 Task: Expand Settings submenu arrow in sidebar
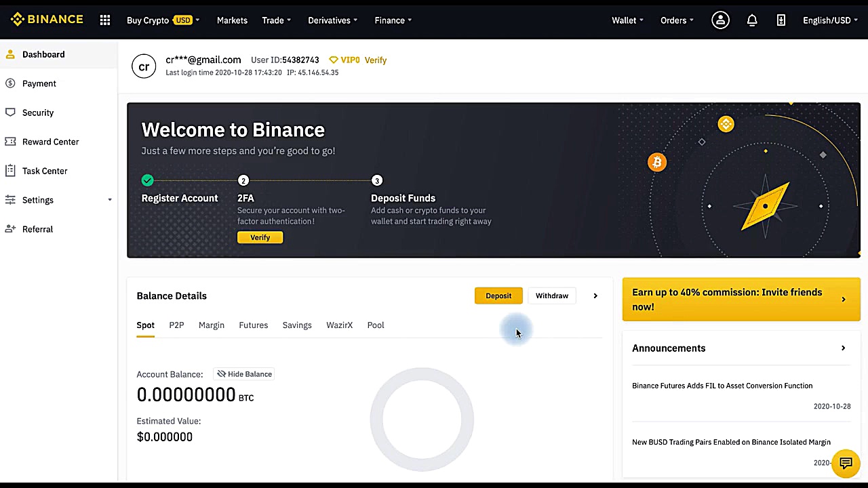(x=110, y=200)
